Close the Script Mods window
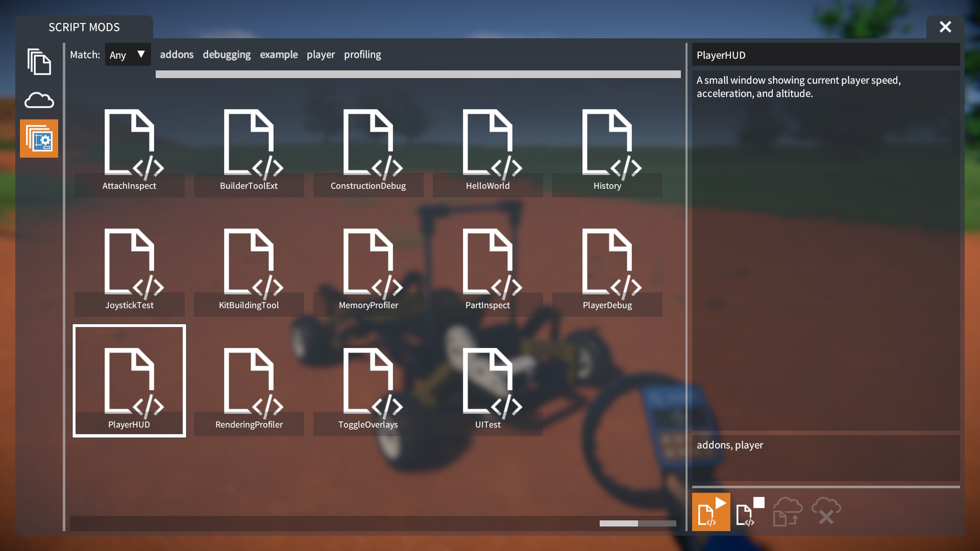980x551 pixels. click(x=945, y=27)
